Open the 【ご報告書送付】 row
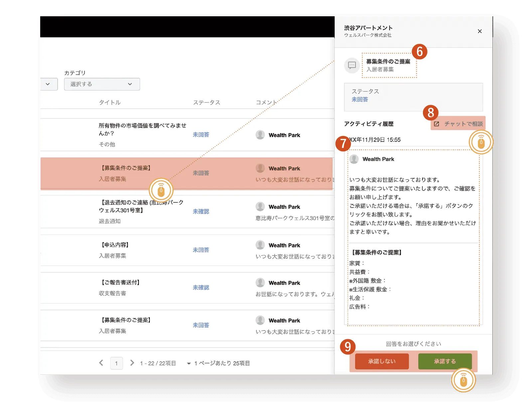The image size is (532, 414). [x=187, y=288]
